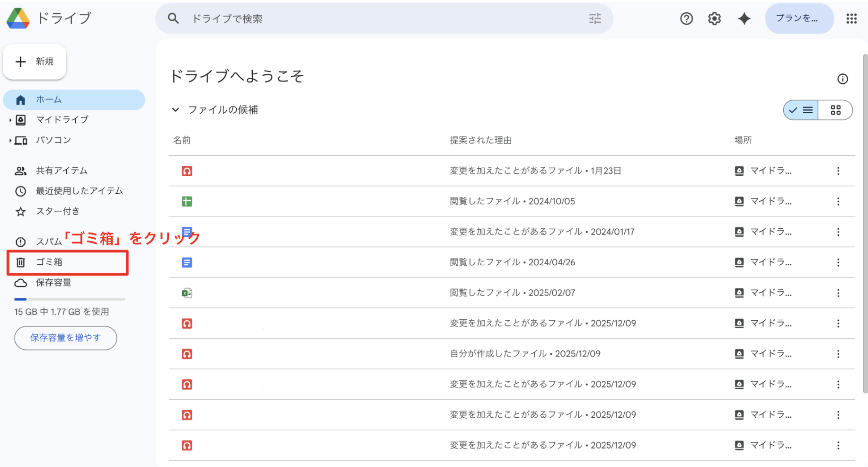Open スター付き in sidebar
Screen dimensions: 868x467
[57, 211]
